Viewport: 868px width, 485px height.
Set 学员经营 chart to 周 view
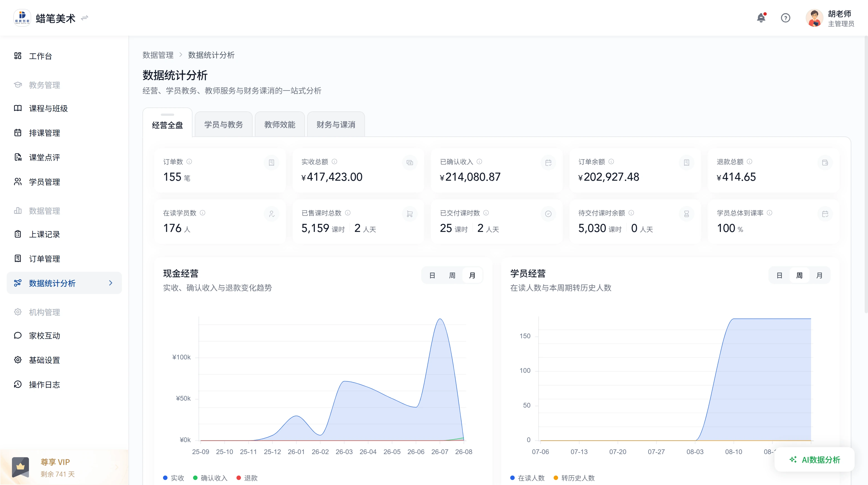coord(799,276)
